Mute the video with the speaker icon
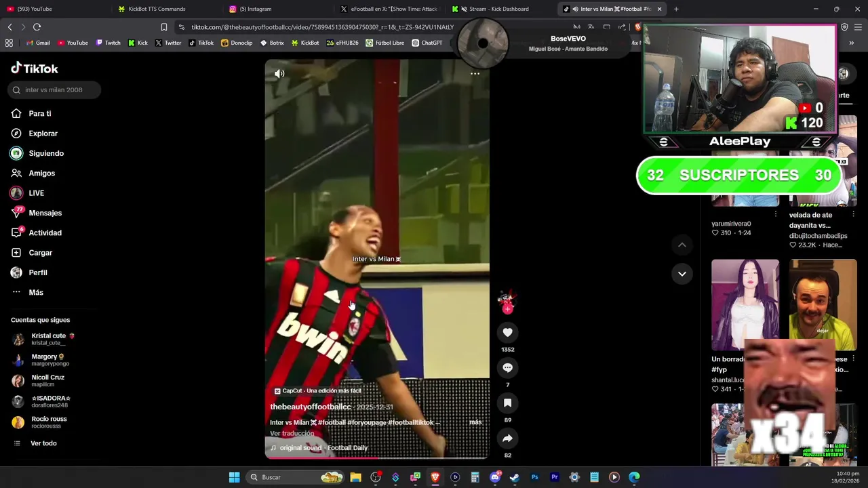The image size is (868, 488). [279, 73]
